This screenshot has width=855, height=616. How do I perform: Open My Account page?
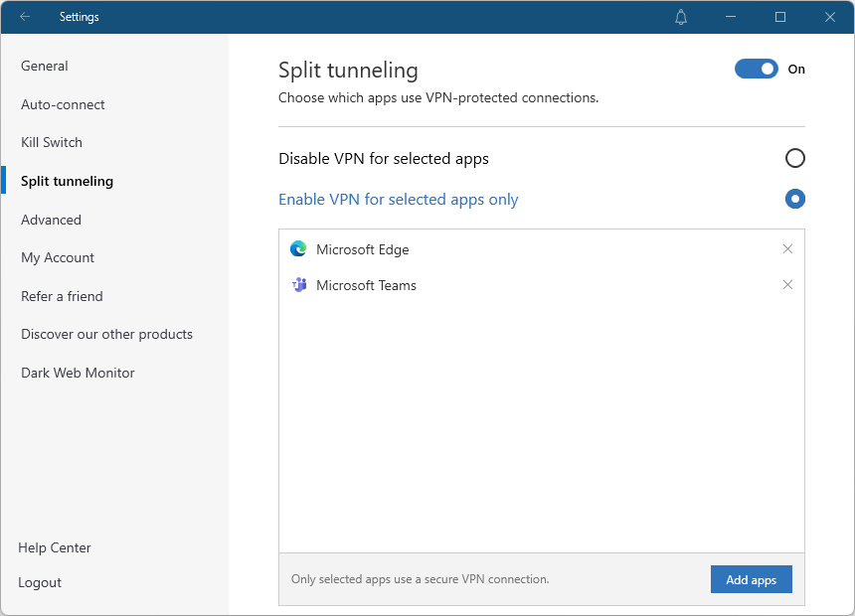click(x=58, y=257)
